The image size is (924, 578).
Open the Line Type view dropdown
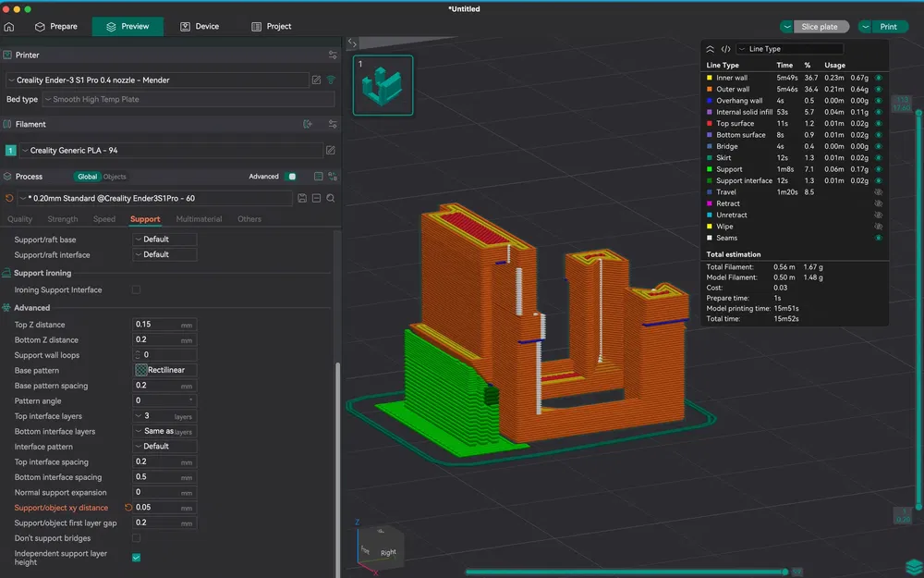point(790,49)
